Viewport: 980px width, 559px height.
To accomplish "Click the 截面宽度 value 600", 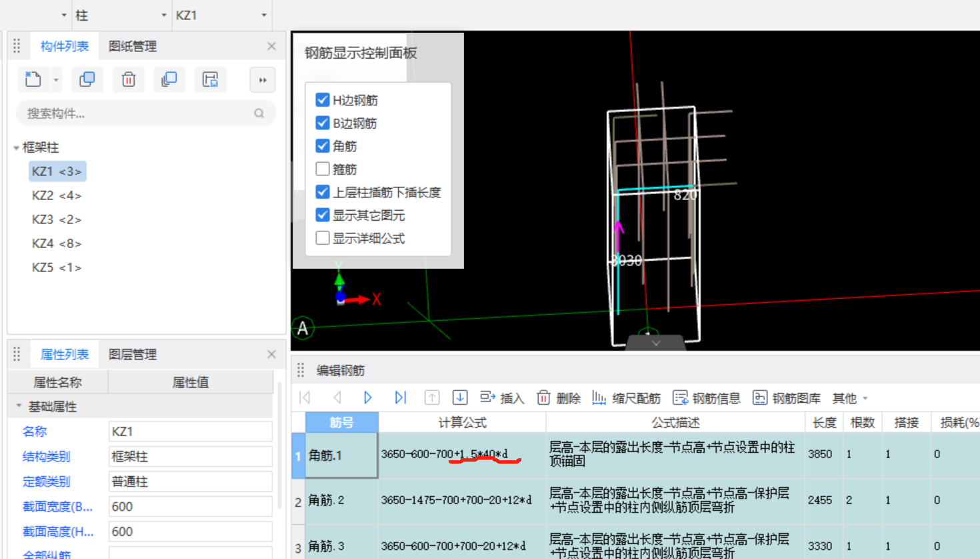I will pos(191,506).
